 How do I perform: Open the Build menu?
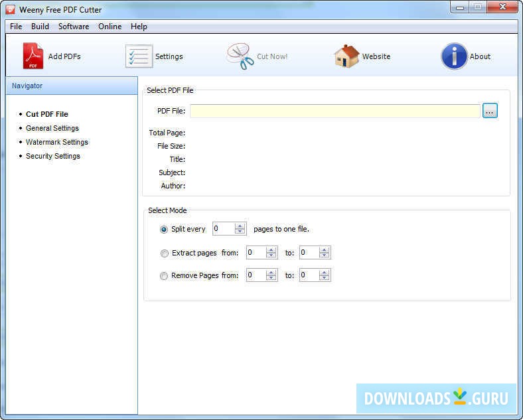point(40,27)
